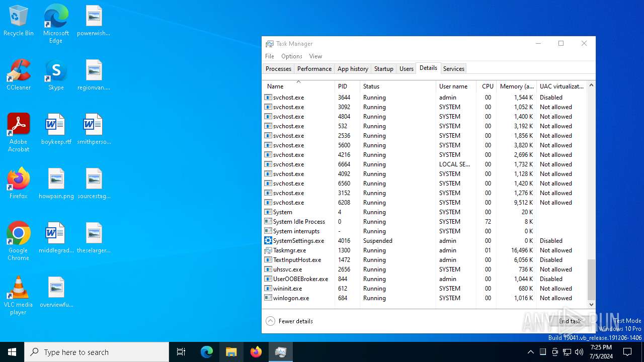Screen dimensions: 644x362
Task: Click the Windows Start button
Action: point(12,352)
